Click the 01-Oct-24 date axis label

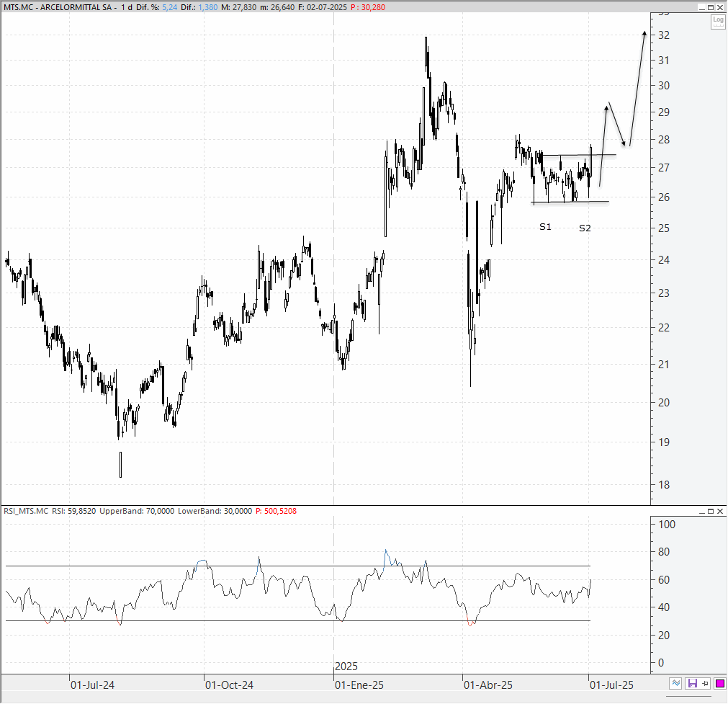230,685
